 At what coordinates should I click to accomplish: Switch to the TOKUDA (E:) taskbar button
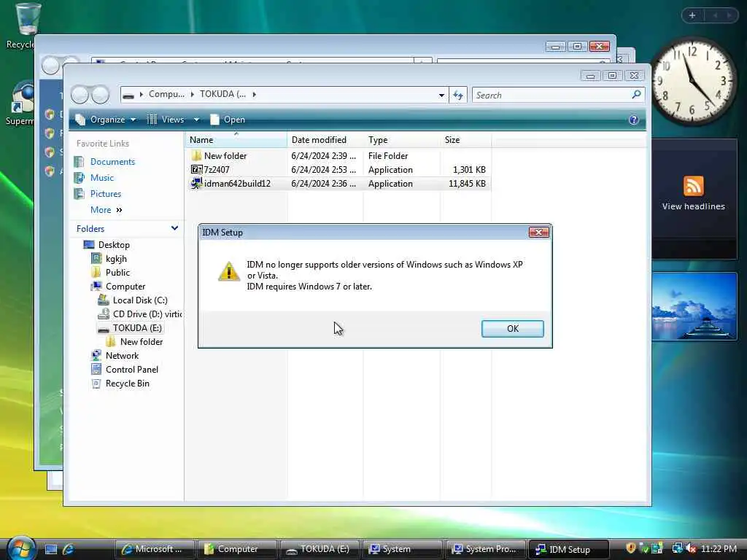pos(320,549)
